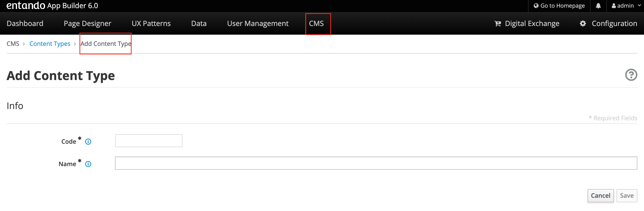This screenshot has height=211, width=644.
Task: Click the Configuration gear icon
Action: (583, 24)
